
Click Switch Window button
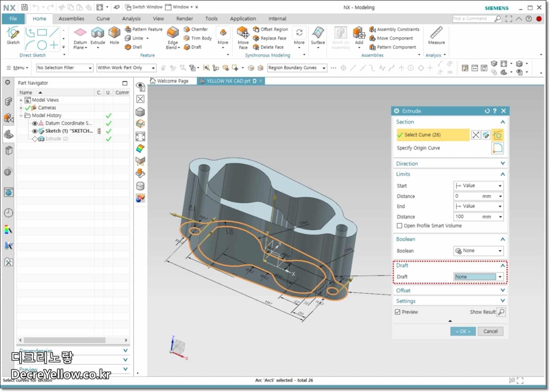[x=143, y=7]
